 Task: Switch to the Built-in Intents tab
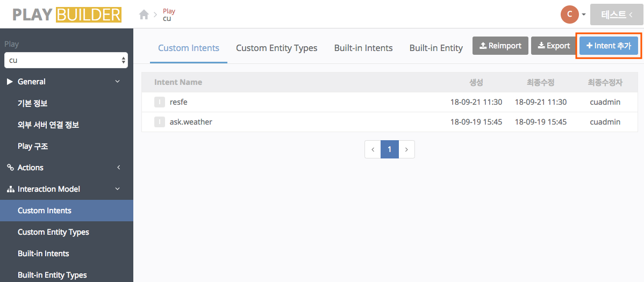tap(363, 48)
